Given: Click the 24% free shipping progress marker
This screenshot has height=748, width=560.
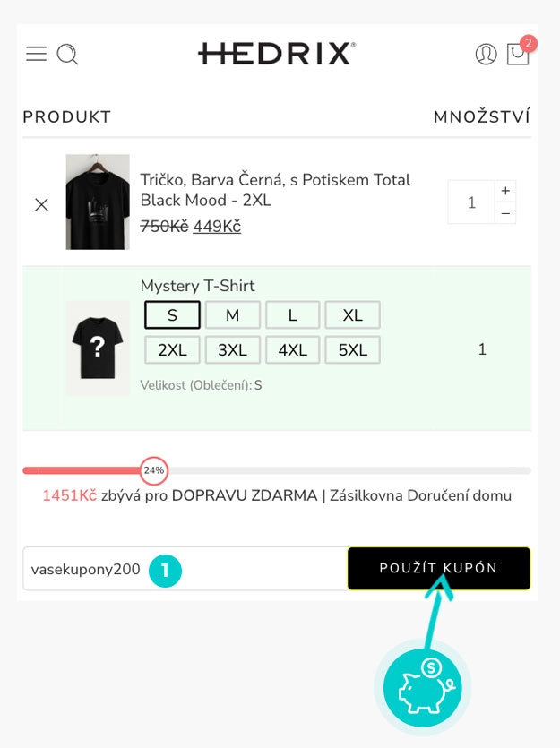Looking at the screenshot, I should coord(152,470).
